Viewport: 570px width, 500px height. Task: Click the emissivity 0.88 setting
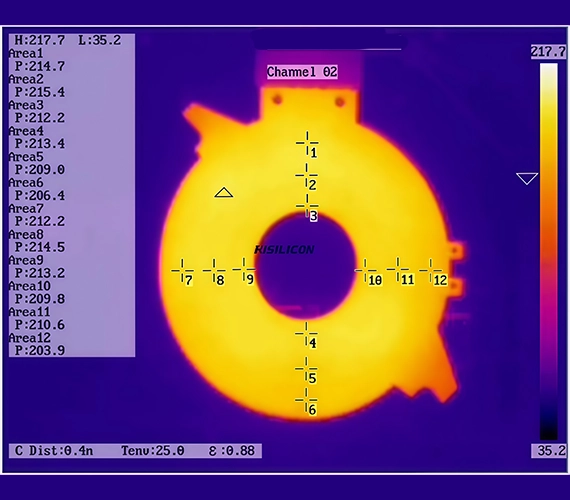232,451
